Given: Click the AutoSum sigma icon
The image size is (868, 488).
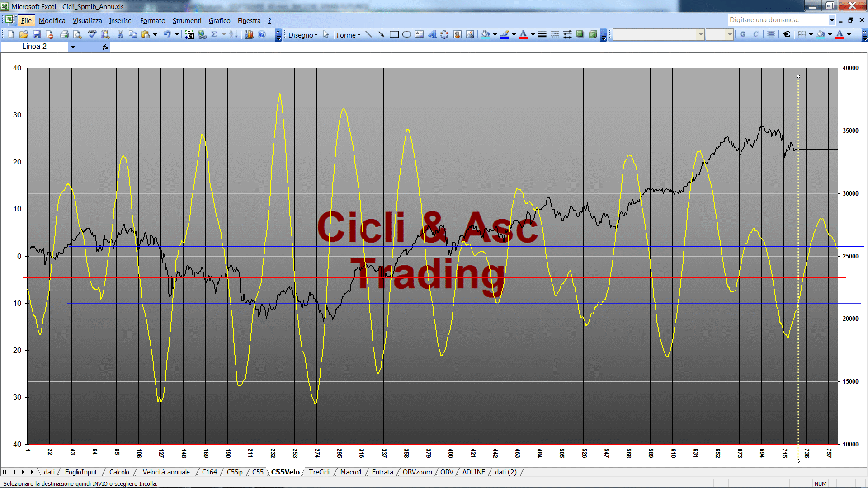Looking at the screenshot, I should click(214, 34).
